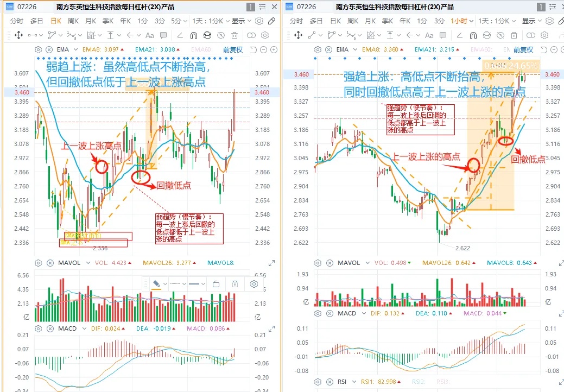
Task: Click the panel number 1 button in left window
Action: point(251,7)
